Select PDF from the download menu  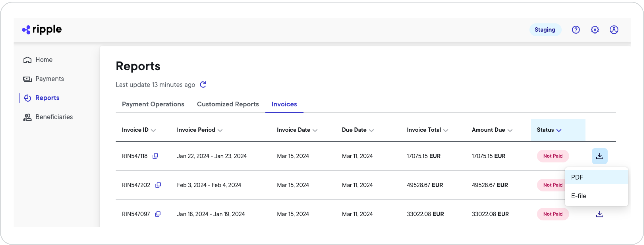pos(577,177)
